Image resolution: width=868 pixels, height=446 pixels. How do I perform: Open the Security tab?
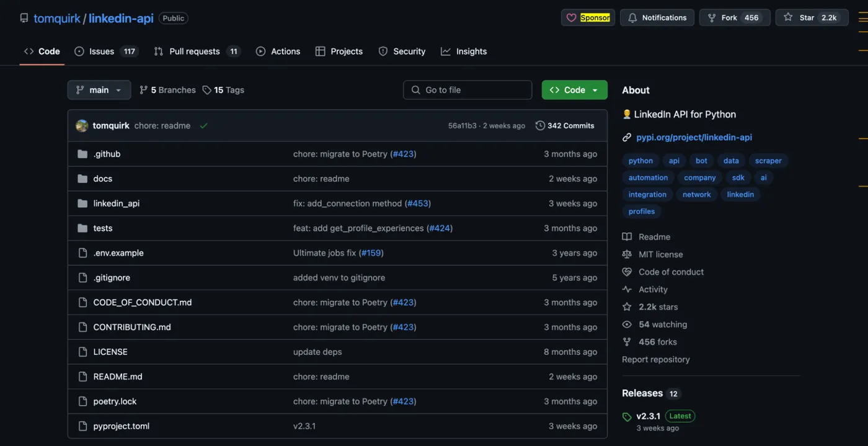402,51
